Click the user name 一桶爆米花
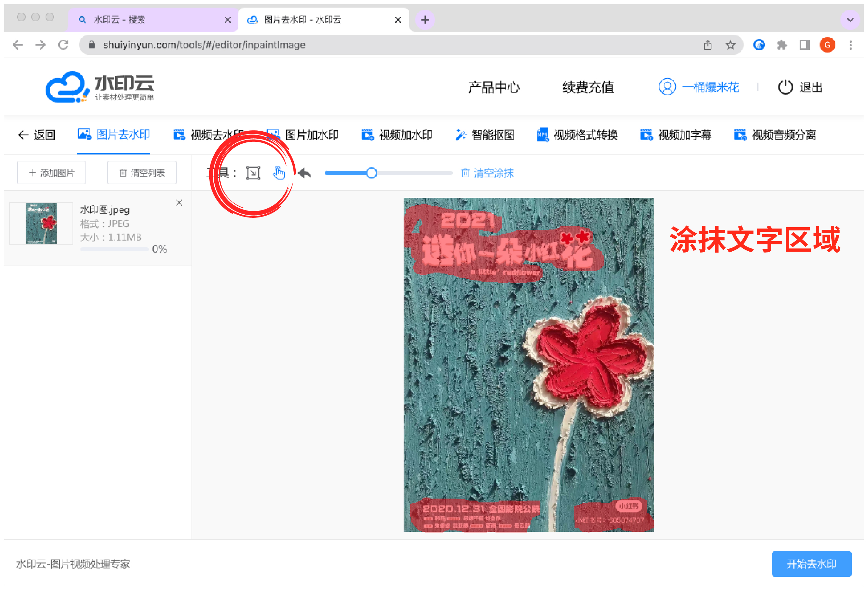868x590 pixels. [710, 87]
